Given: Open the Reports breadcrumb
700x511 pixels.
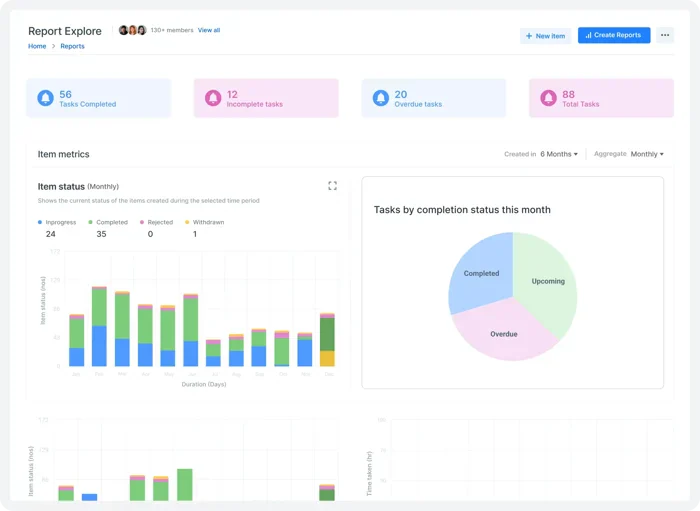Looking at the screenshot, I should tap(72, 46).
